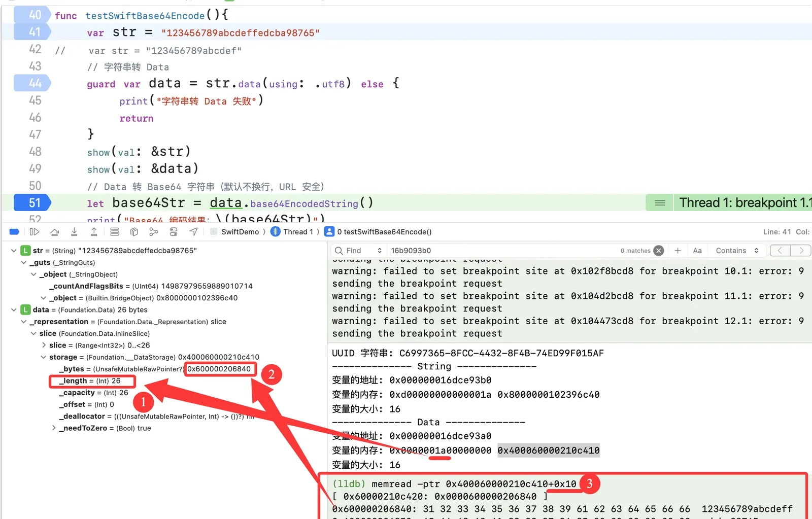The width and height of the screenshot is (812, 519).
Task: Select Thread 1 in debug jump bar
Action: coord(292,232)
